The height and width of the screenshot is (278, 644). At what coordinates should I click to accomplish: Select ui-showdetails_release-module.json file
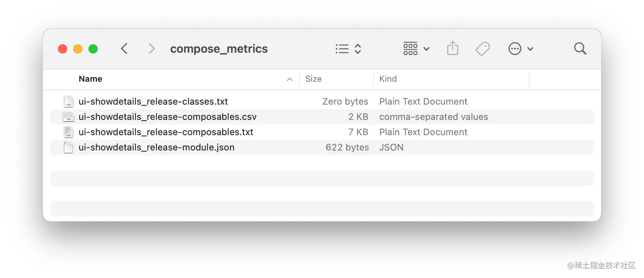pyautogui.click(x=156, y=147)
